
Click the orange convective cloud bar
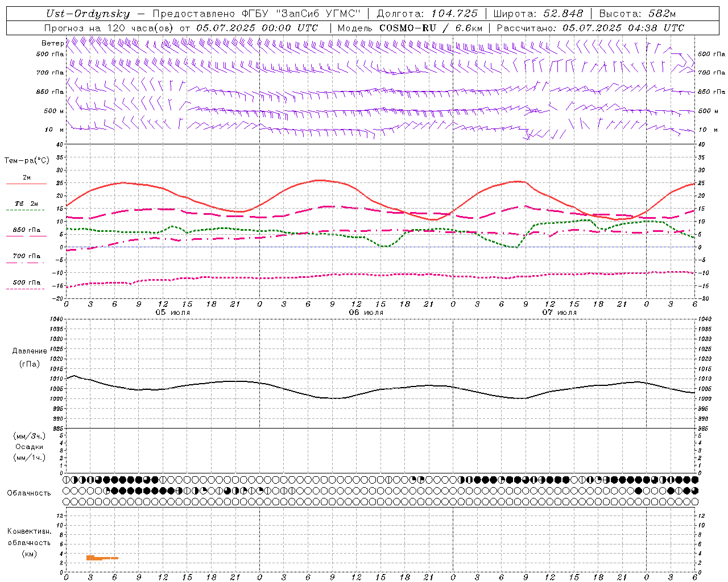(x=102, y=558)
